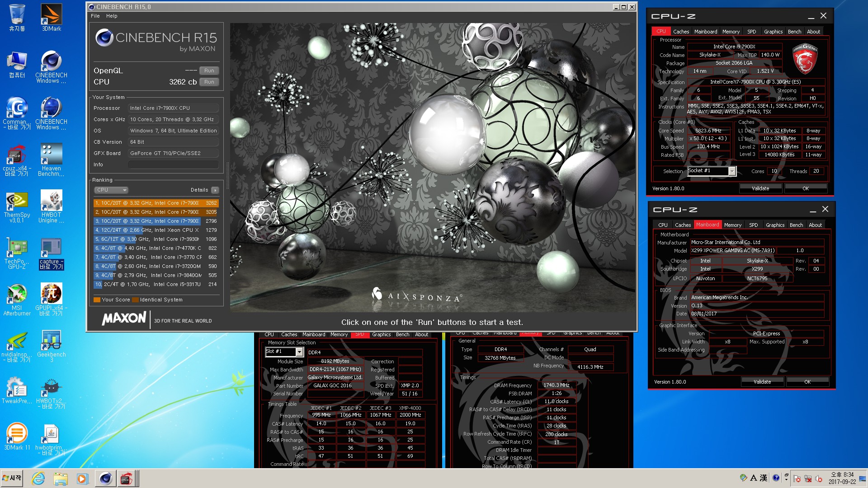Open Action Center flag tray icon
Viewport: 868px width, 488px height.
[797, 479]
